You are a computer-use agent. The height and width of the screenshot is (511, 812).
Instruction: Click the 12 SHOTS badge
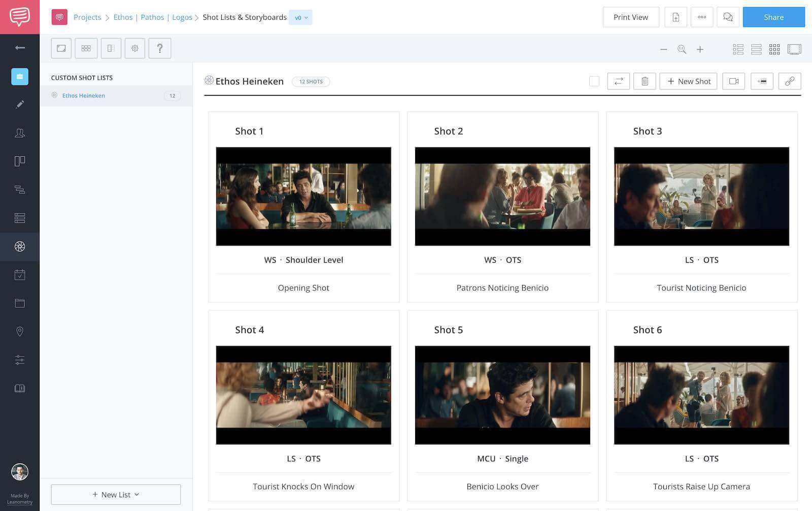tap(311, 81)
